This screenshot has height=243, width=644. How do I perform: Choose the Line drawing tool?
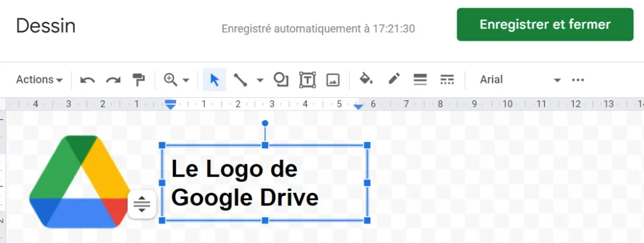coord(240,80)
